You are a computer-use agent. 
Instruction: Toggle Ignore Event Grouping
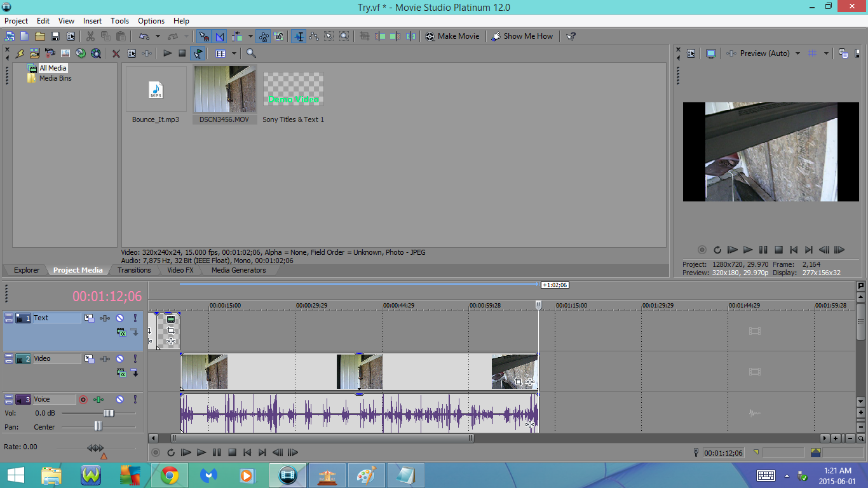point(279,36)
